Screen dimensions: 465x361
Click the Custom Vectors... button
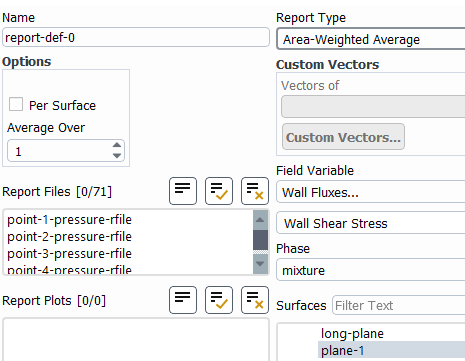tap(343, 137)
